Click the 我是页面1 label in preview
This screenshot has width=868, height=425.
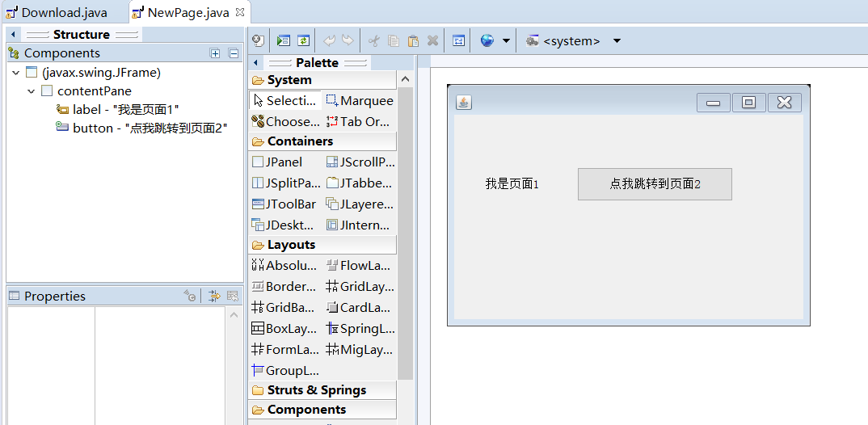pos(512,183)
